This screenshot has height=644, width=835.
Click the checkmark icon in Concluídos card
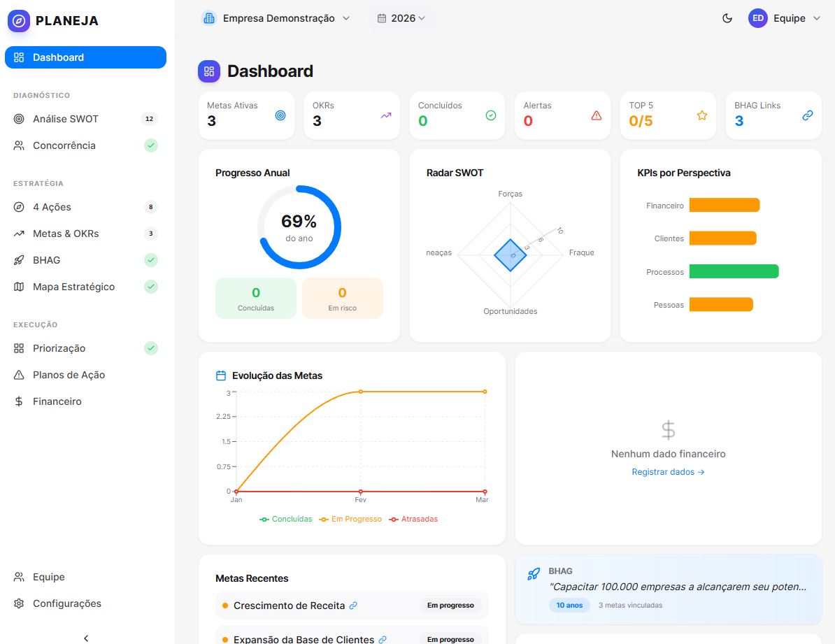(491, 115)
